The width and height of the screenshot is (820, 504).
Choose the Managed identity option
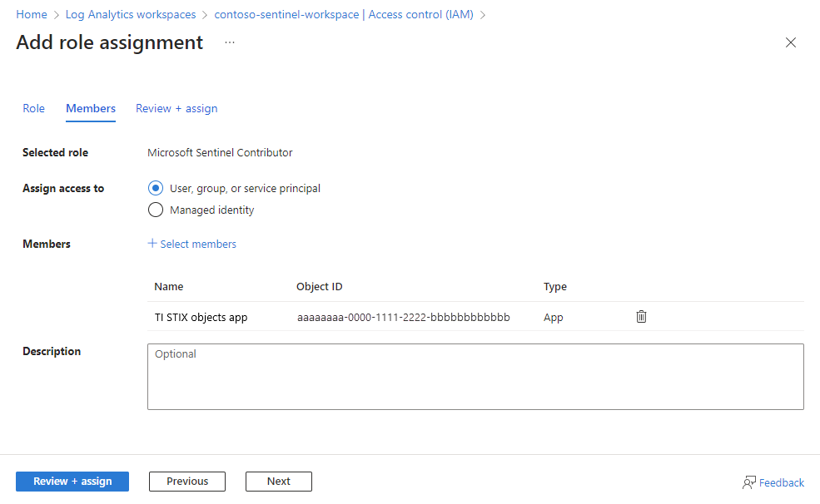[156, 210]
